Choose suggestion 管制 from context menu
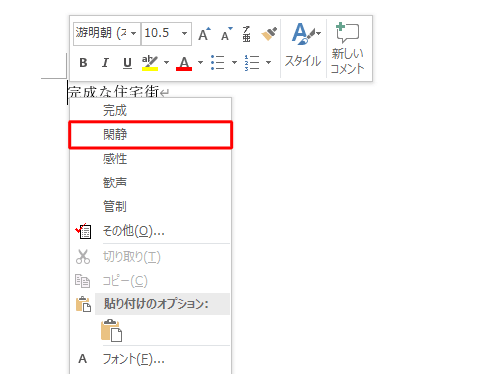Image resolution: width=500 pixels, height=374 pixels. 150,207
